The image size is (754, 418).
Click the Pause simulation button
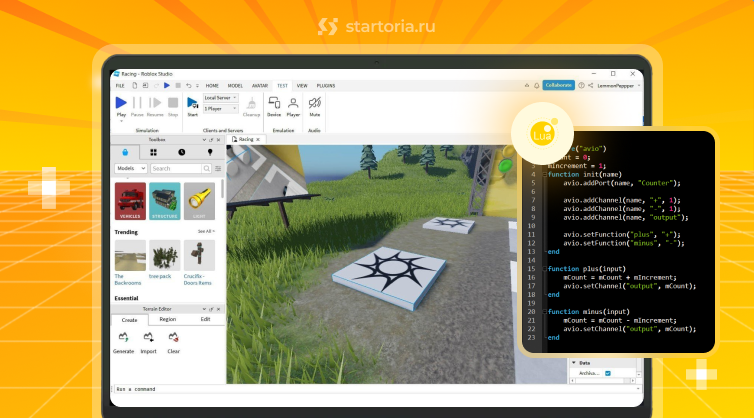[x=137, y=106]
